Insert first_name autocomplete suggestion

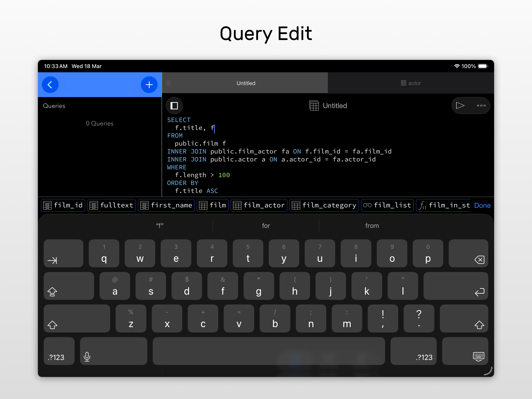pyautogui.click(x=166, y=205)
